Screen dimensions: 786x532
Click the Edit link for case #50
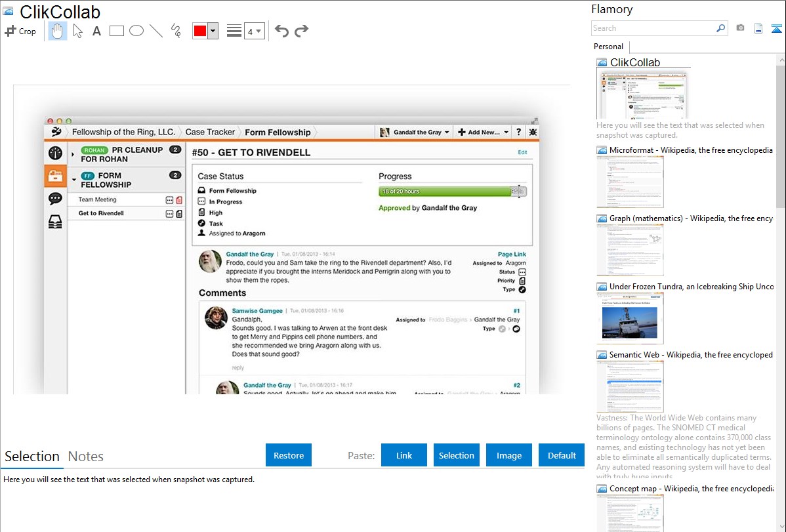tap(522, 152)
